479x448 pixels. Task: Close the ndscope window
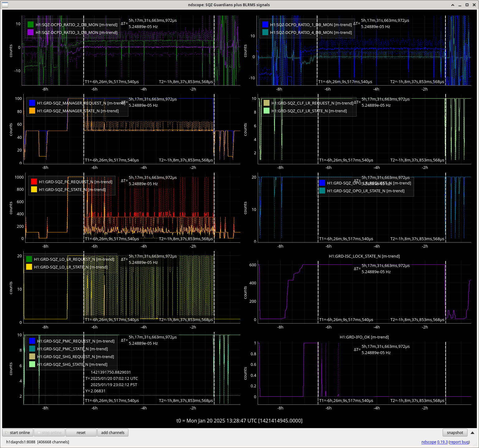click(474, 5)
